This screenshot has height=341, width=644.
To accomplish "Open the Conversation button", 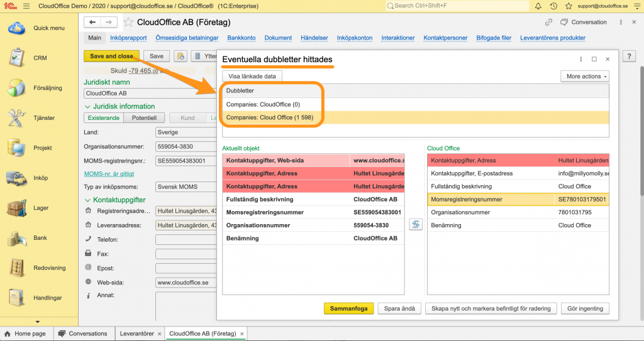I will pos(584,22).
